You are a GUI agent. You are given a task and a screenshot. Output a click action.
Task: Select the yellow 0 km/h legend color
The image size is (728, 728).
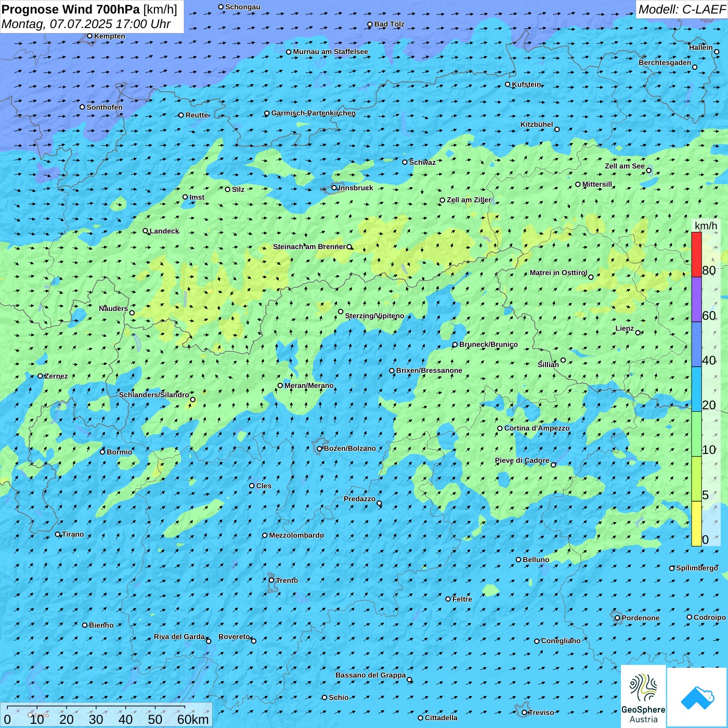tap(696, 524)
